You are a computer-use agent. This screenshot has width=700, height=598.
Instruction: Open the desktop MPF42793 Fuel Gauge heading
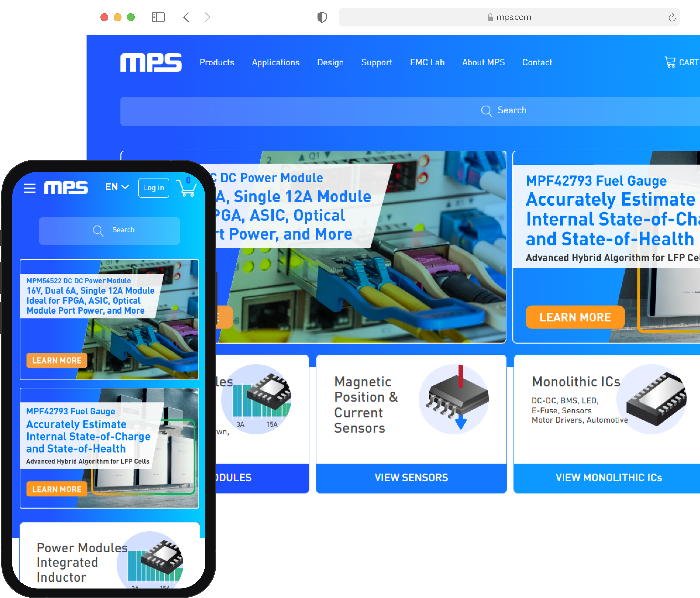pos(596,181)
